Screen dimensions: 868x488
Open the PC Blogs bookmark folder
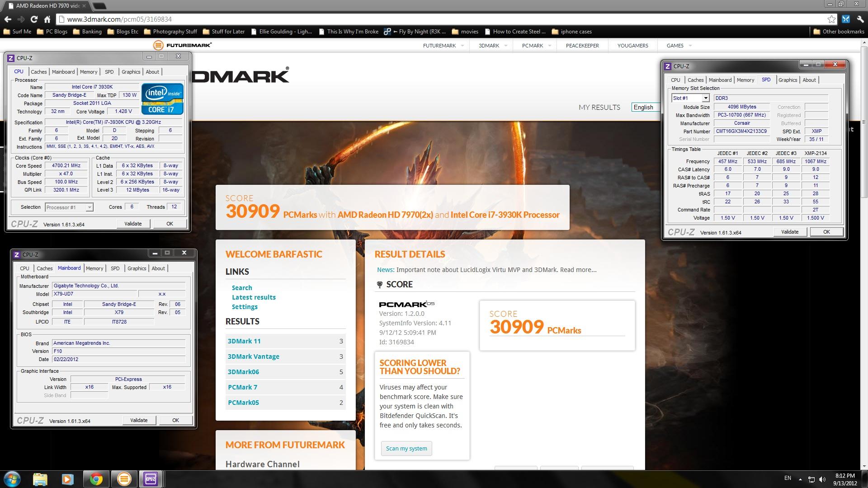pyautogui.click(x=52, y=32)
